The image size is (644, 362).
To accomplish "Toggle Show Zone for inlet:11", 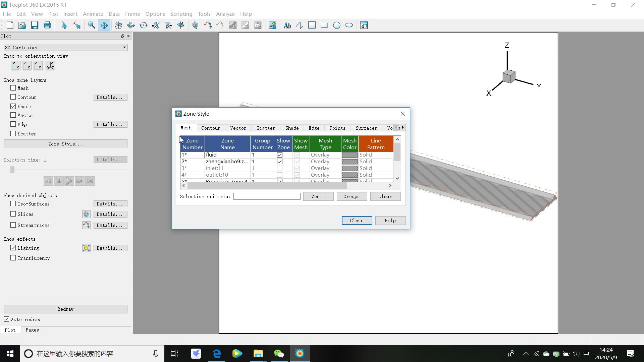I will (280, 168).
